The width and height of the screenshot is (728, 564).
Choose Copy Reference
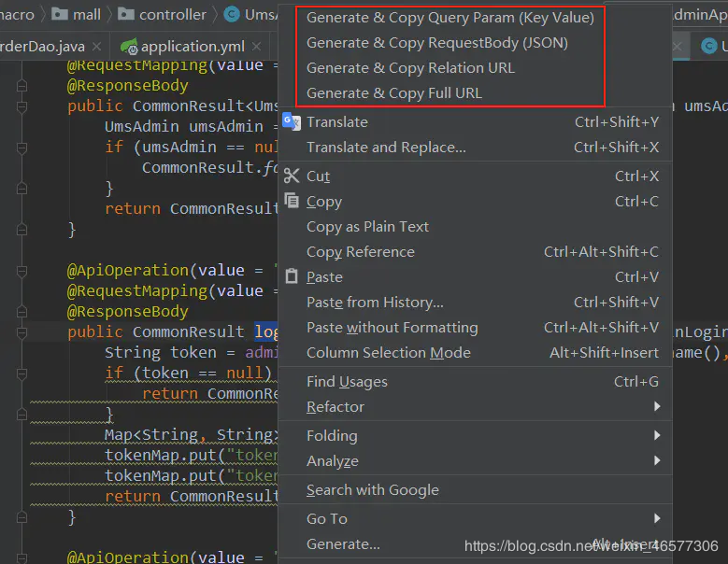[x=476, y=251]
